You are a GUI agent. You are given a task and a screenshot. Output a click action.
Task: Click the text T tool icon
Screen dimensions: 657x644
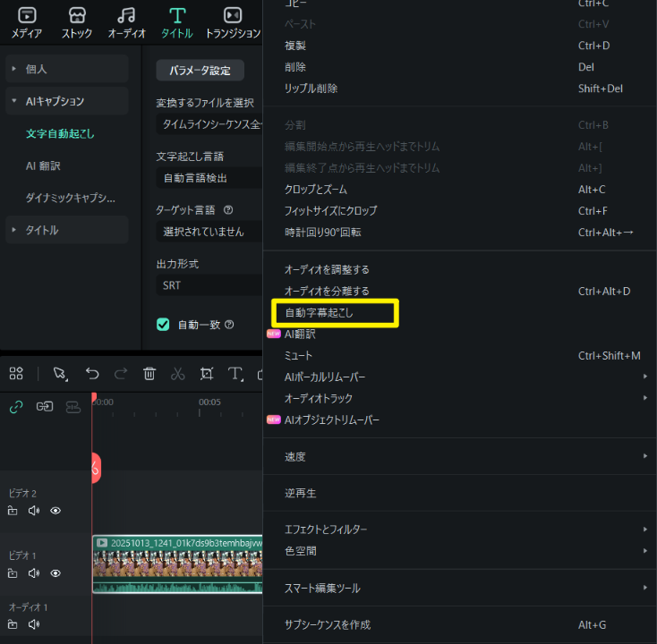[235, 374]
